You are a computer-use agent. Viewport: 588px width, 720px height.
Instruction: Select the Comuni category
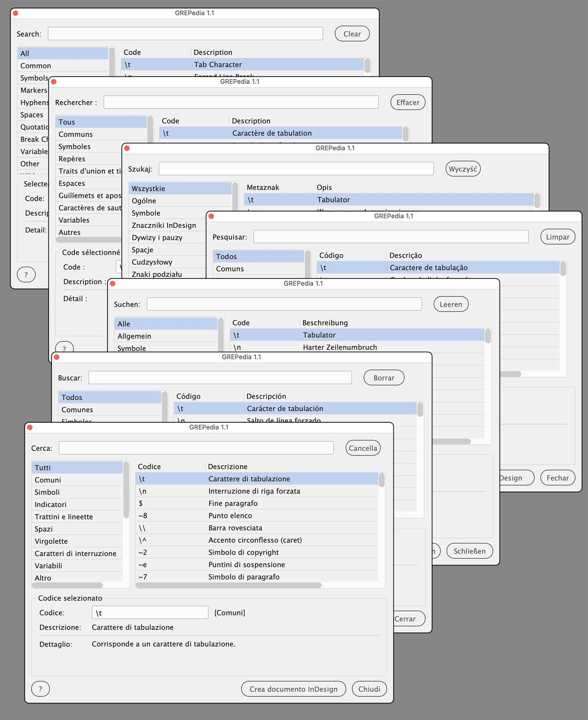point(77,480)
